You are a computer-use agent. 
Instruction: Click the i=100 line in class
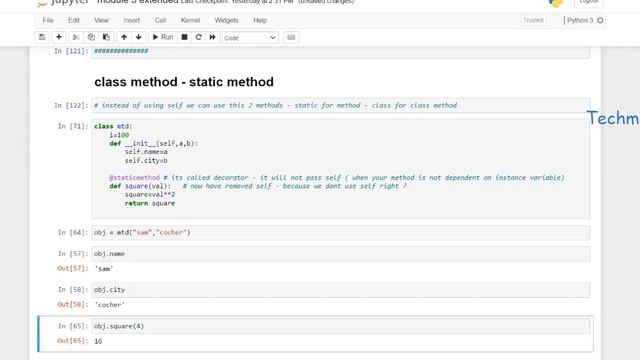pyautogui.click(x=119, y=135)
